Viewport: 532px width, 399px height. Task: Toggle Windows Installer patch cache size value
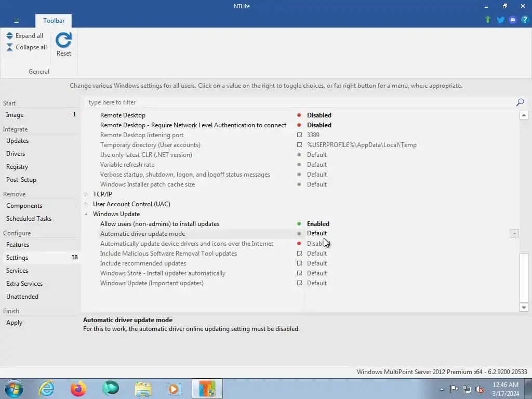(x=317, y=184)
